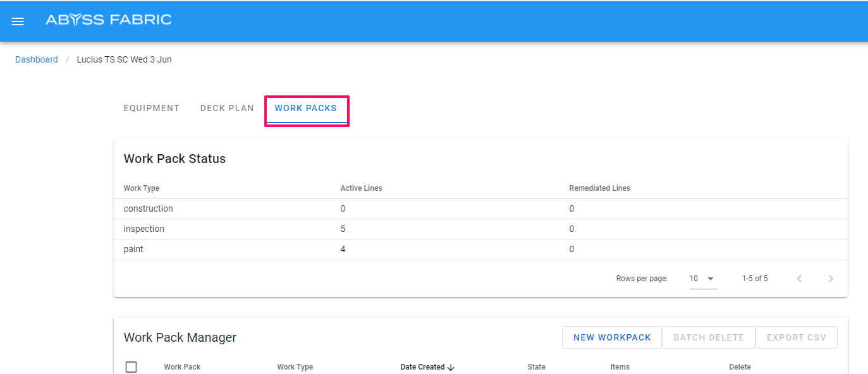Click the Abyss Fabric logo
This screenshot has height=374, width=868.
108,20
